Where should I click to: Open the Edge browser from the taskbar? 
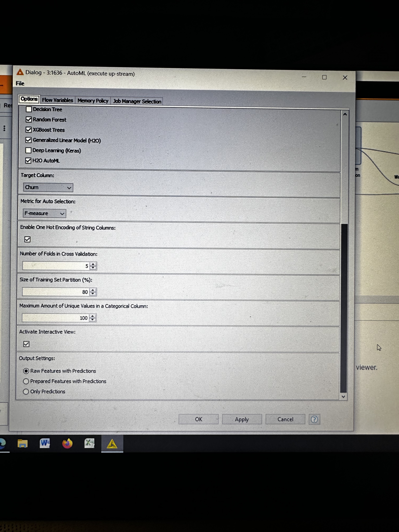2,444
